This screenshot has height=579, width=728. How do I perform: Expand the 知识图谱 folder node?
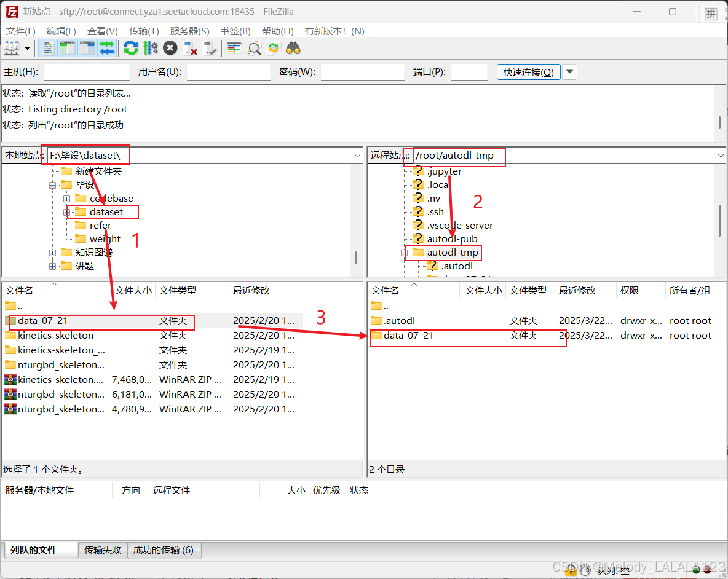[52, 253]
